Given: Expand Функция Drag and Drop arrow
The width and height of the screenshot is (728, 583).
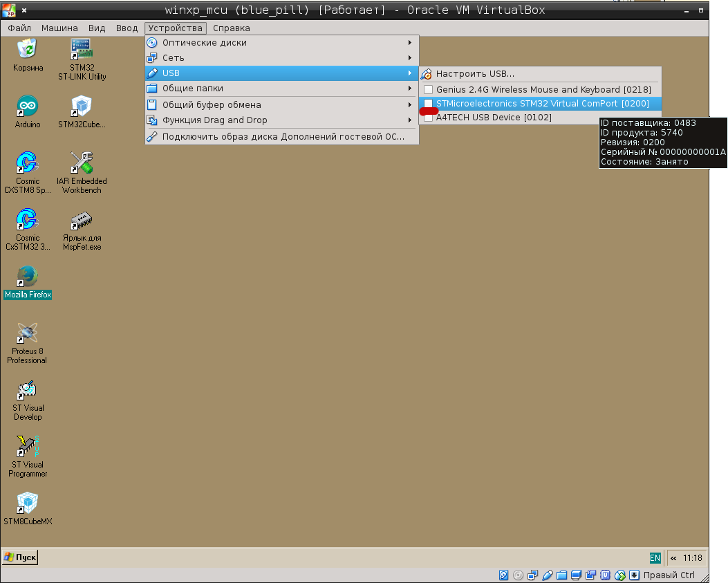Looking at the screenshot, I should pyautogui.click(x=409, y=120).
